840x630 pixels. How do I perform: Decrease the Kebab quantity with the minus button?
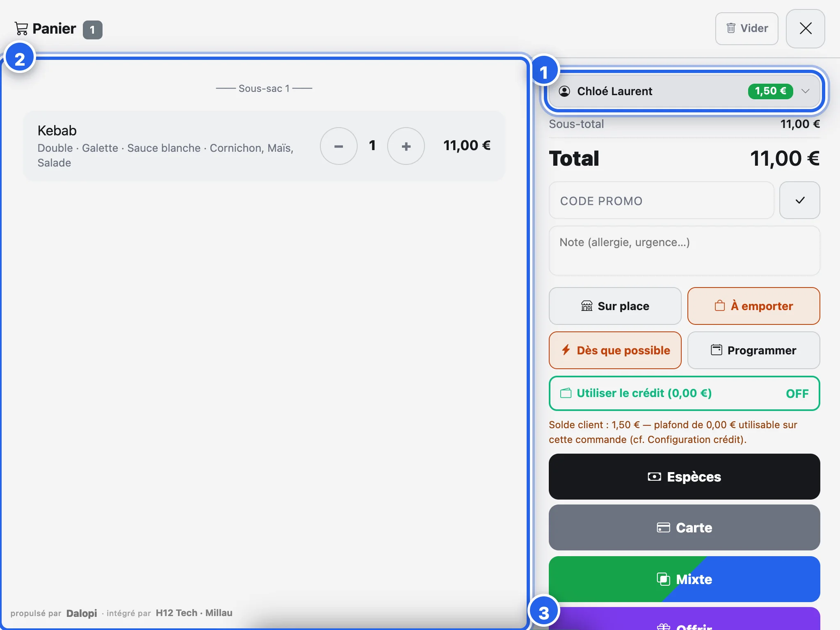(338, 146)
